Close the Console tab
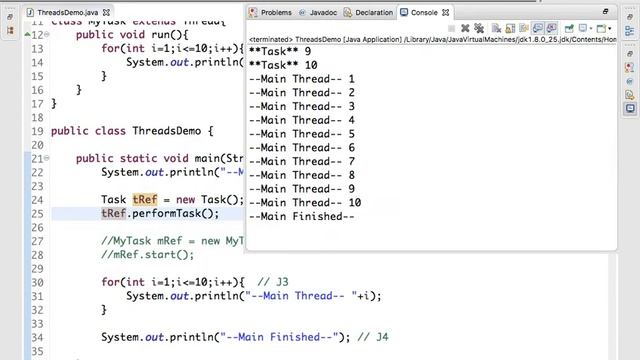This screenshot has width=640, height=360. point(446,13)
